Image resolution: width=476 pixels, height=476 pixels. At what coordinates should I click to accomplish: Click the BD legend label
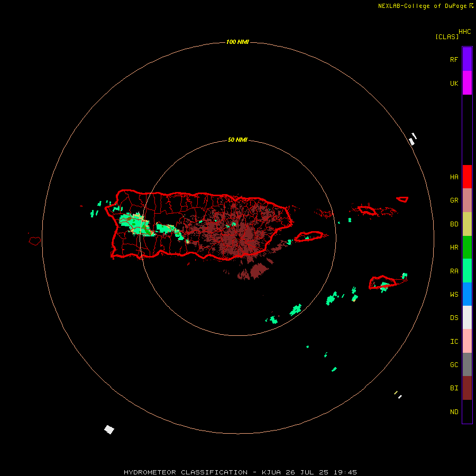454,224
